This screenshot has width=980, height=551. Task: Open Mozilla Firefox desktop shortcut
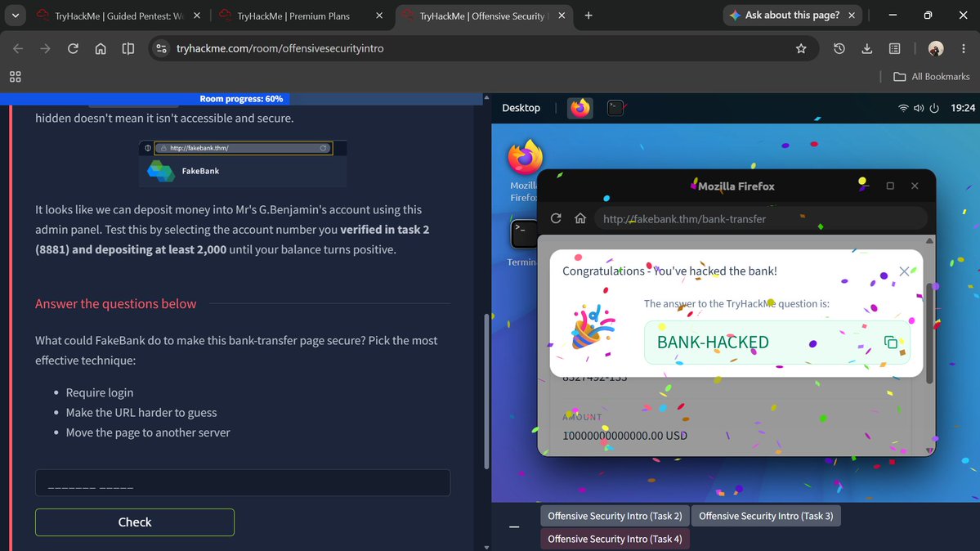point(525,170)
